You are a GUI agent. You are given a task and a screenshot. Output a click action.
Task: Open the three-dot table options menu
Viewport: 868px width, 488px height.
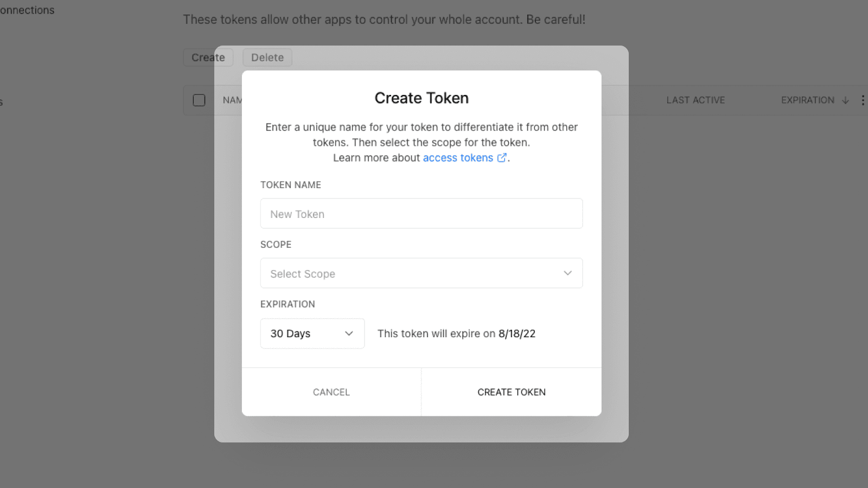point(863,100)
